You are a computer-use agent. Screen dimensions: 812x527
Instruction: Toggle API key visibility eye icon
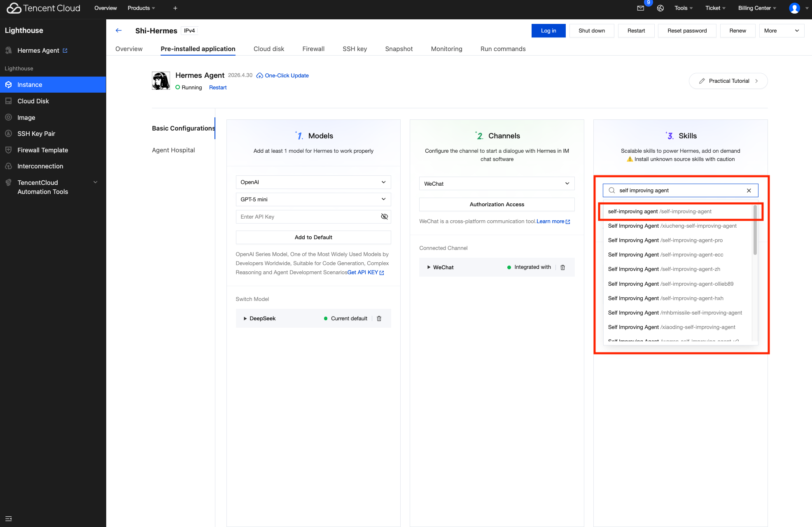coord(384,217)
